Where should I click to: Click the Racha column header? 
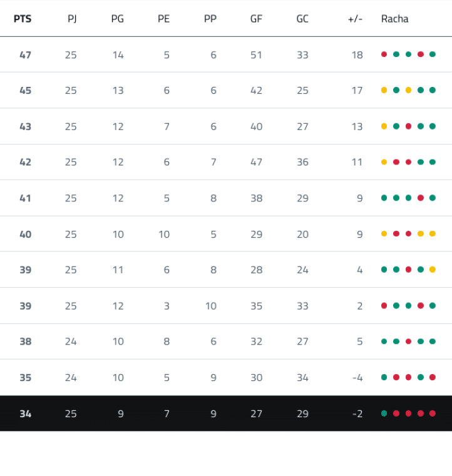coord(394,19)
